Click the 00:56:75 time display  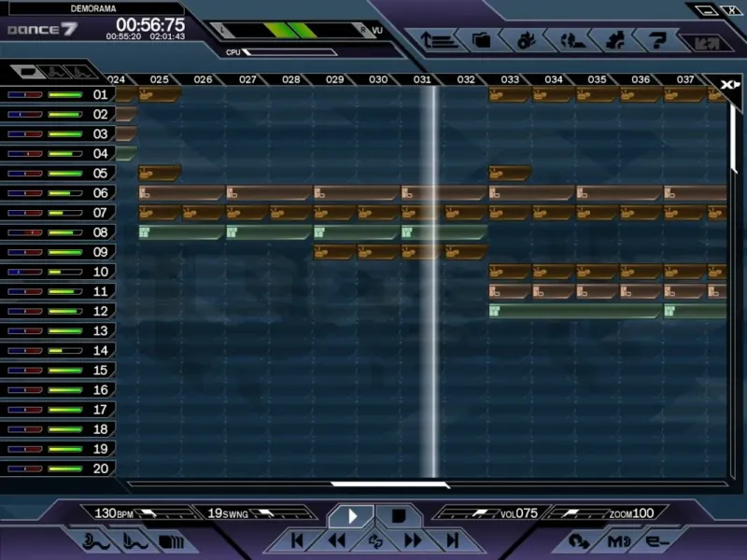[150, 25]
